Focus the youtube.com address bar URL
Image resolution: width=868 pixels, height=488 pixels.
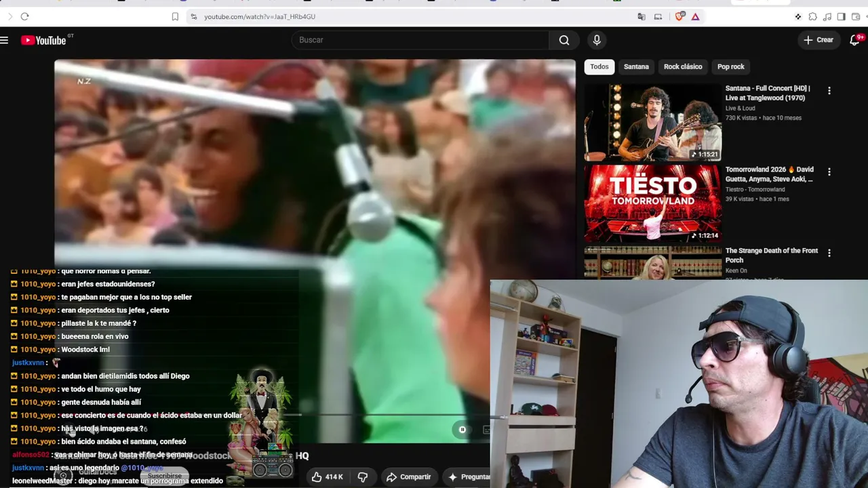260,16
